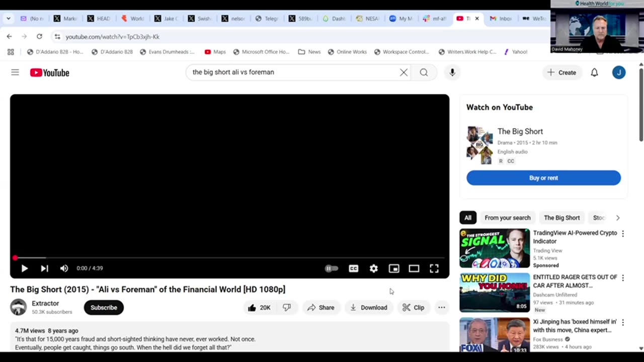Open options for TradingView sponsored video
This screenshot has width=644, height=362.
click(623, 234)
